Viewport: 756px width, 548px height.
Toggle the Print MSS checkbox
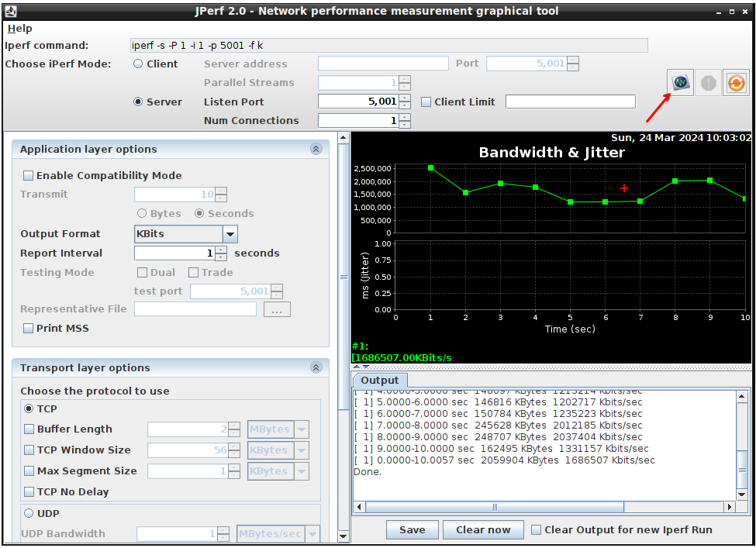[29, 329]
